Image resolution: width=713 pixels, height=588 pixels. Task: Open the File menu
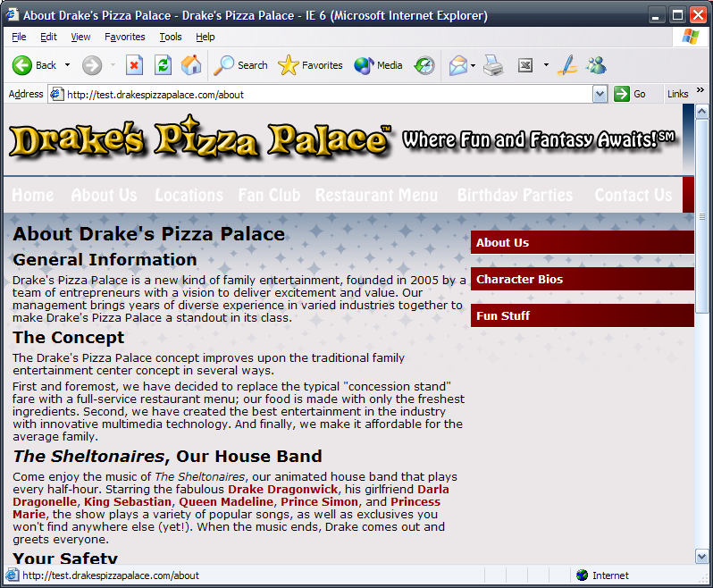[19, 37]
